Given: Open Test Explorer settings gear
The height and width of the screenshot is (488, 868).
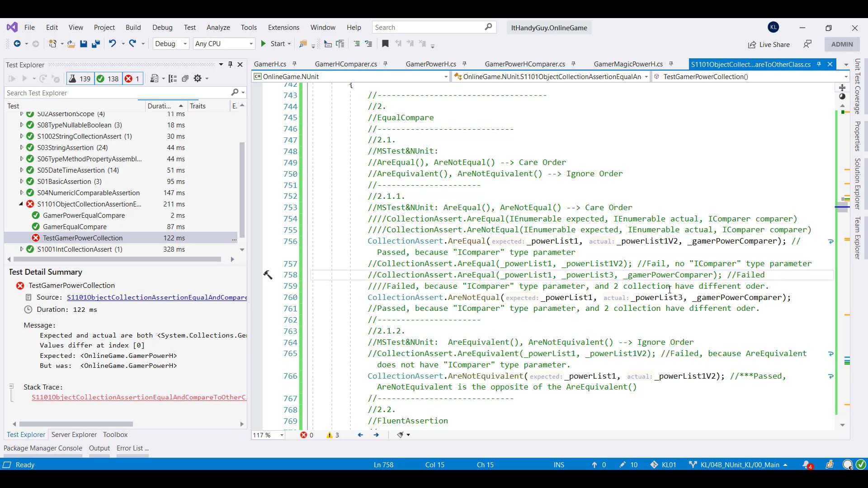Looking at the screenshot, I should pos(198,79).
